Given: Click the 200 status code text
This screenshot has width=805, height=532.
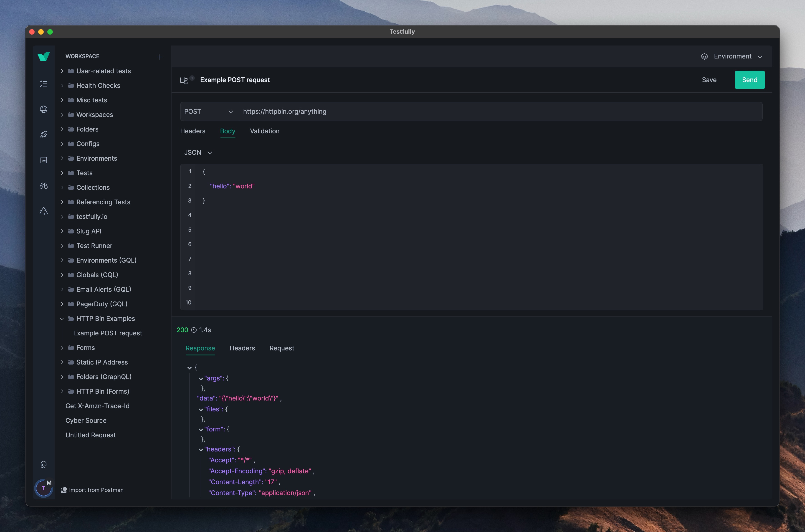Looking at the screenshot, I should click(x=182, y=330).
